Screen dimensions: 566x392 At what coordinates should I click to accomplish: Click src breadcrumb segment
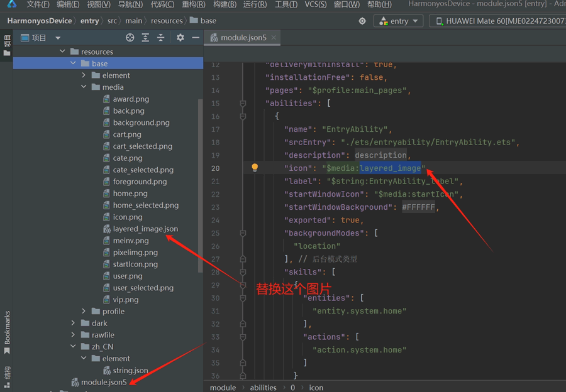(112, 21)
